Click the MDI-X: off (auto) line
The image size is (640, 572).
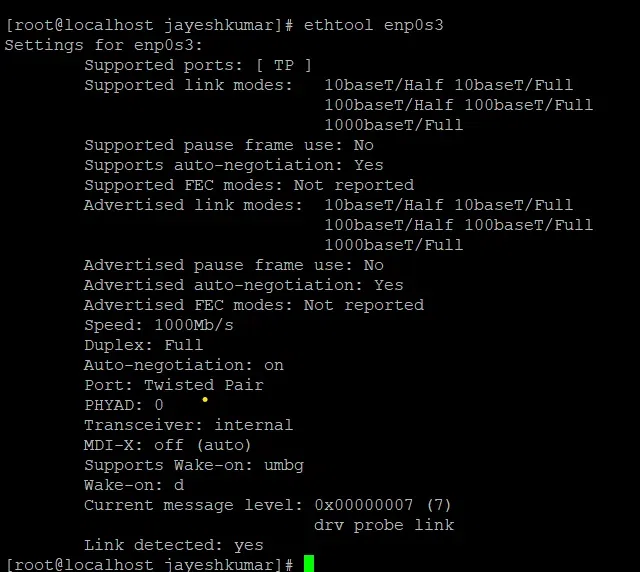[168, 445]
